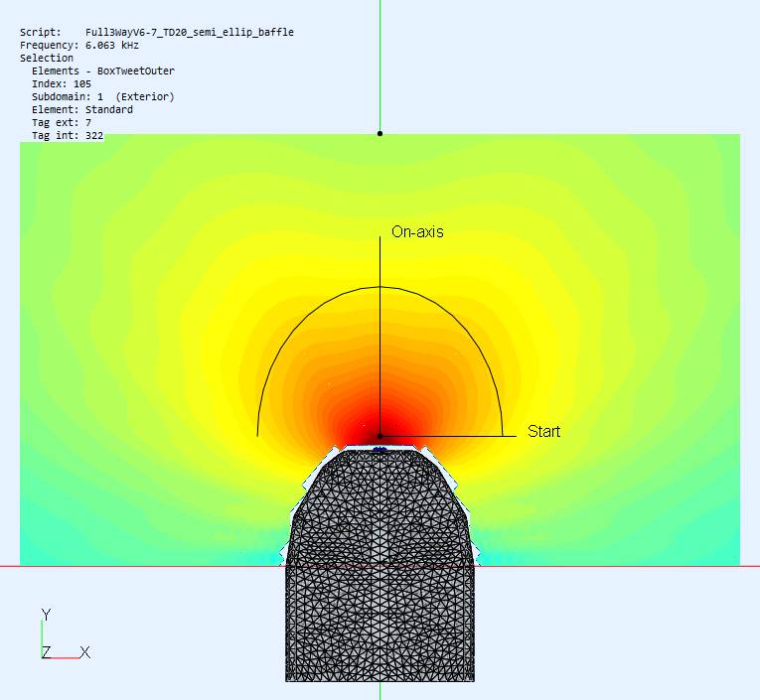Click the 'Tag int: 322' line

[x=68, y=135]
